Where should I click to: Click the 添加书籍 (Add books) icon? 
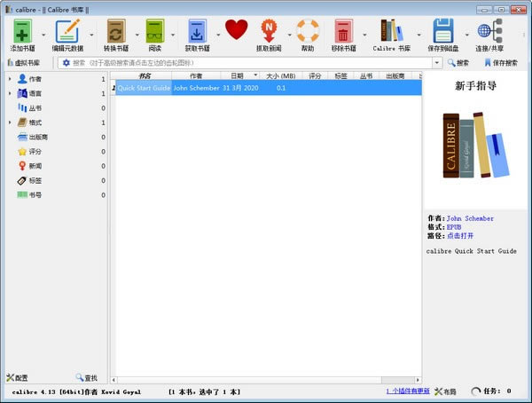(x=23, y=32)
